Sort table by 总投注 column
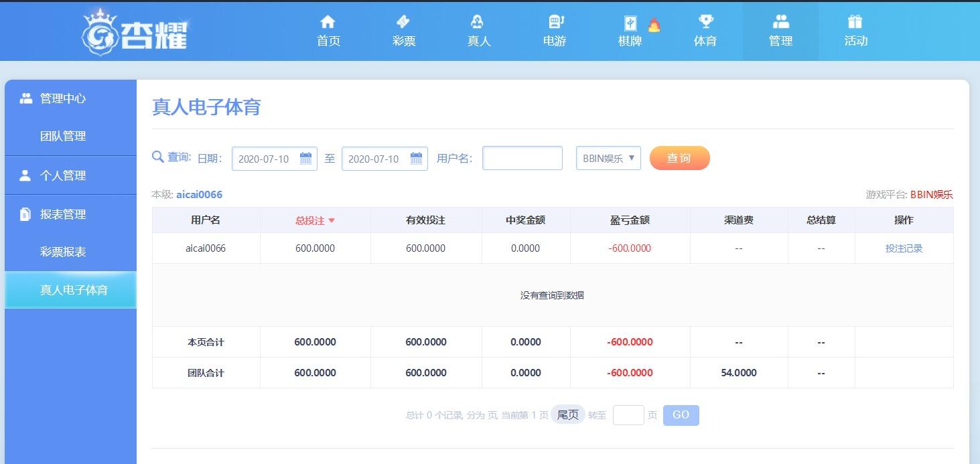 [x=315, y=220]
